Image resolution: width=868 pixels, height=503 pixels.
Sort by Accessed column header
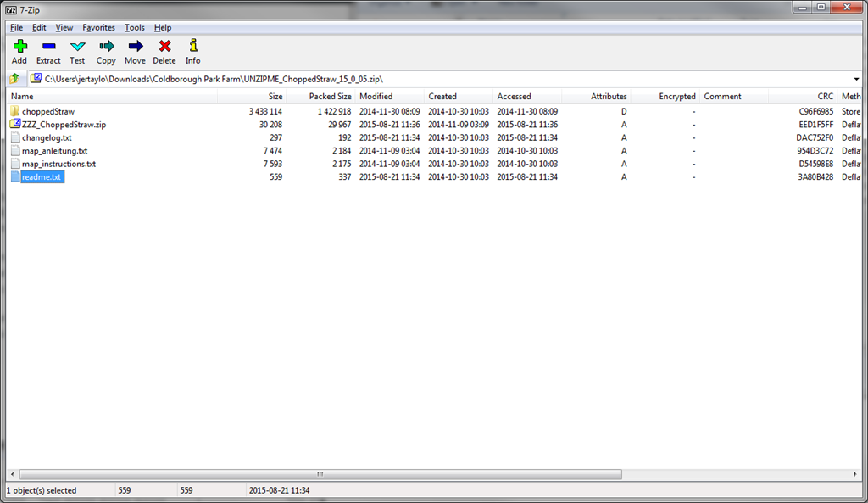527,97
